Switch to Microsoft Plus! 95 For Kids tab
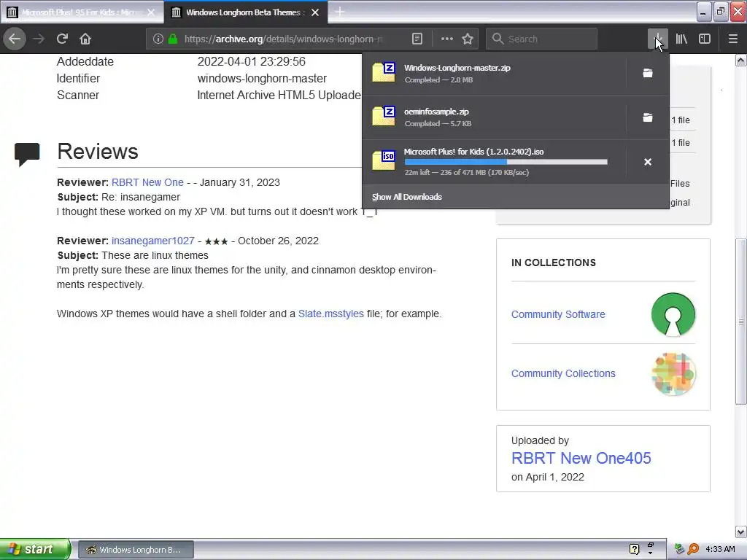Screen dimensions: 747x560 (82, 12)
